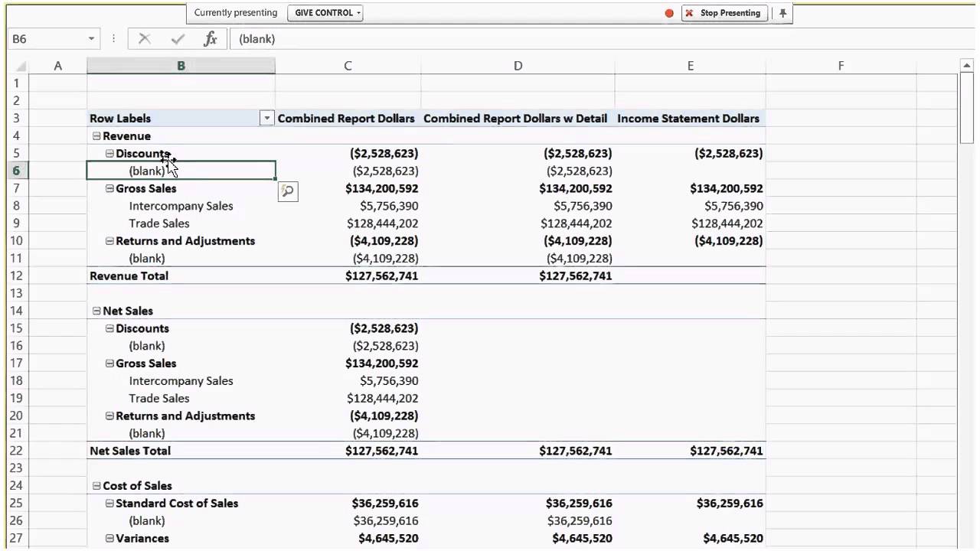The height and width of the screenshot is (551, 980).
Task: Select column B header
Action: click(x=181, y=67)
